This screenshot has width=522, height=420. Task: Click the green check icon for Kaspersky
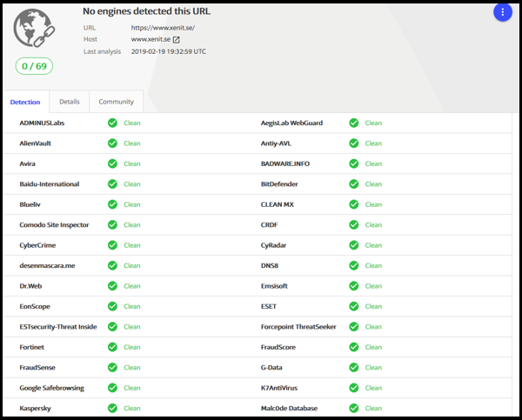(x=112, y=408)
